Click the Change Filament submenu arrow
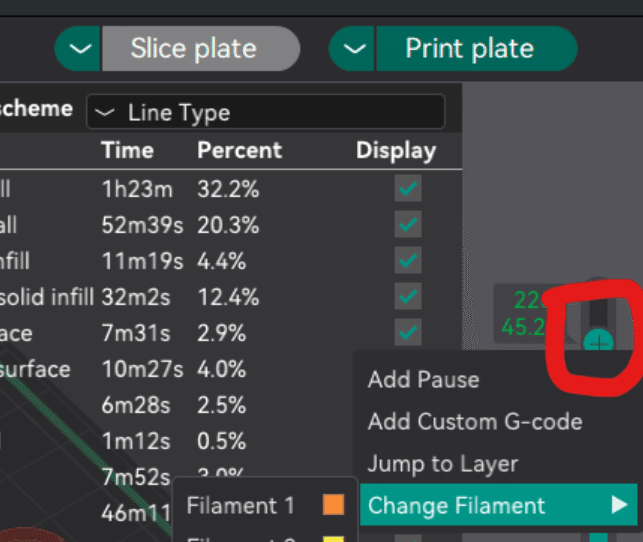The image size is (643, 542). click(619, 506)
